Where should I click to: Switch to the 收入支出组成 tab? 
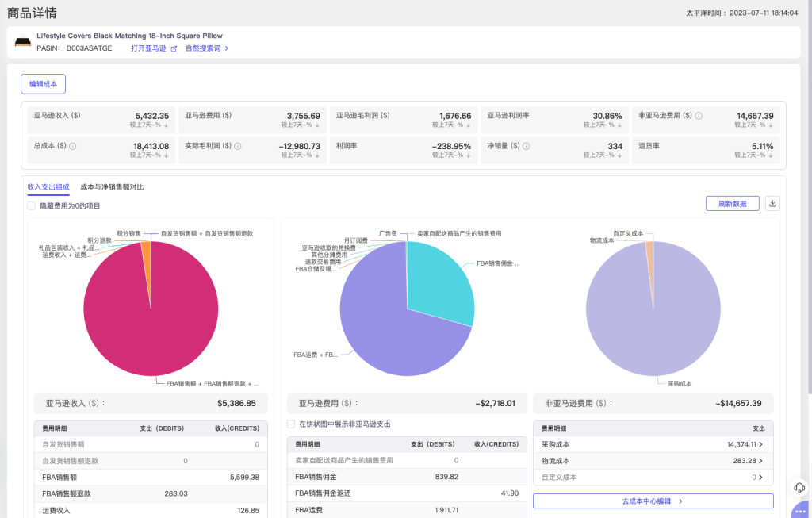point(48,187)
